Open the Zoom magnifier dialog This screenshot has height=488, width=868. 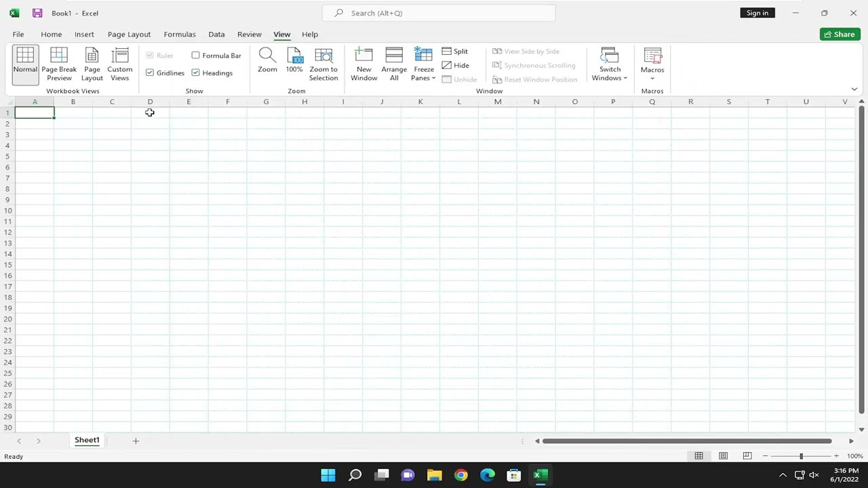267,61
